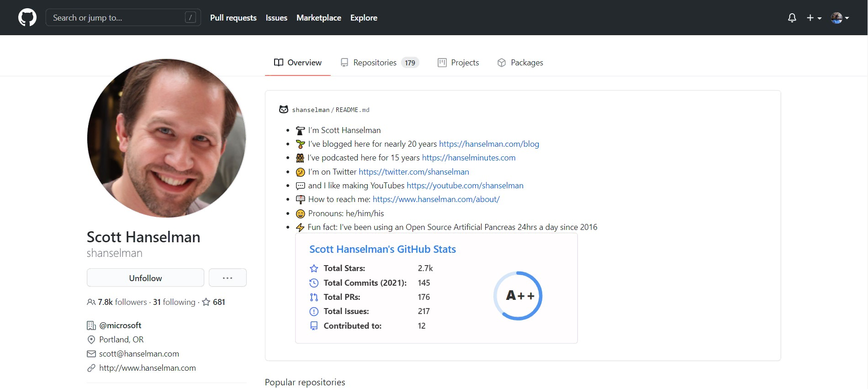Click the speech bubble emoji beside YouTubes line

(x=300, y=186)
